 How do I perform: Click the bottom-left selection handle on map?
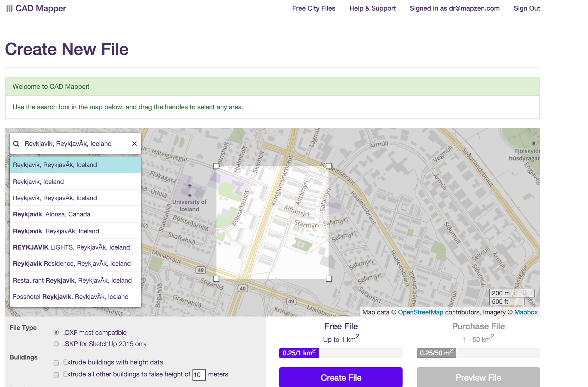[216, 279]
